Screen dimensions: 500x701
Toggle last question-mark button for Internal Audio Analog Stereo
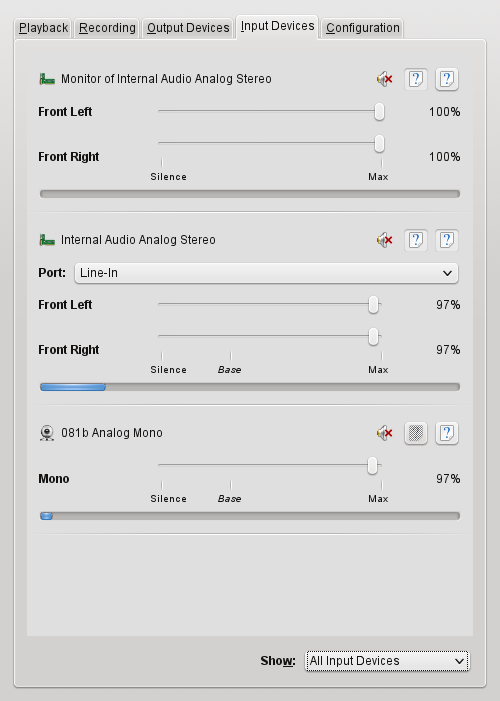point(447,240)
